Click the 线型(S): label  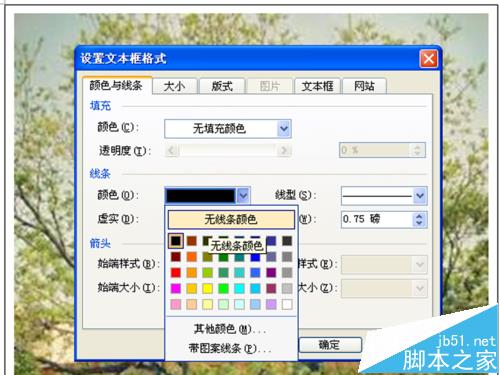tap(295, 195)
